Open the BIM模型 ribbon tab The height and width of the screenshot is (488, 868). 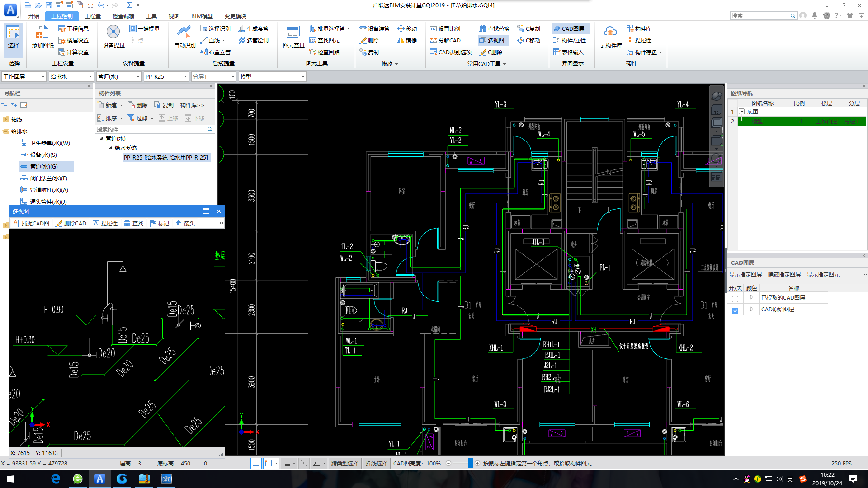[202, 16]
